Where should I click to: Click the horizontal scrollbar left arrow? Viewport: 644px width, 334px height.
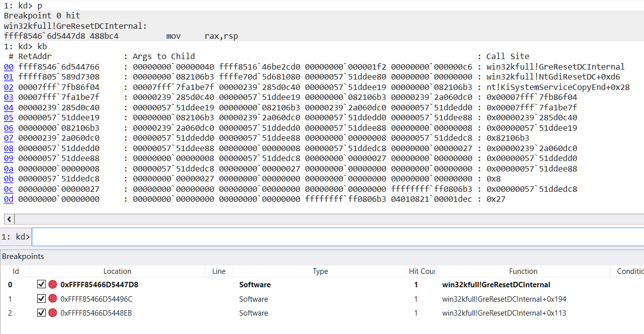(9, 219)
